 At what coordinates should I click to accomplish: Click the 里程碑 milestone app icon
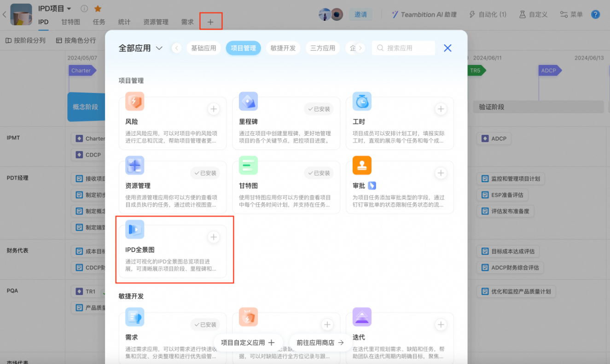[x=248, y=101]
